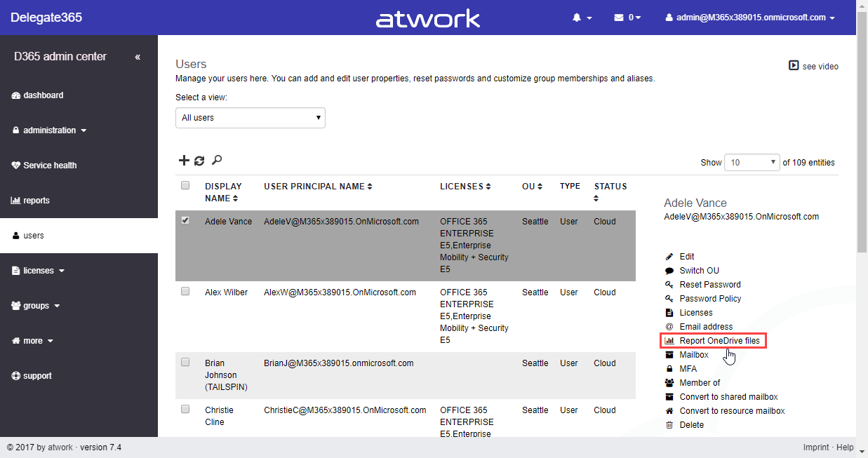868x458 pixels.
Task: Expand the more sidebar menu
Action: pos(33,341)
